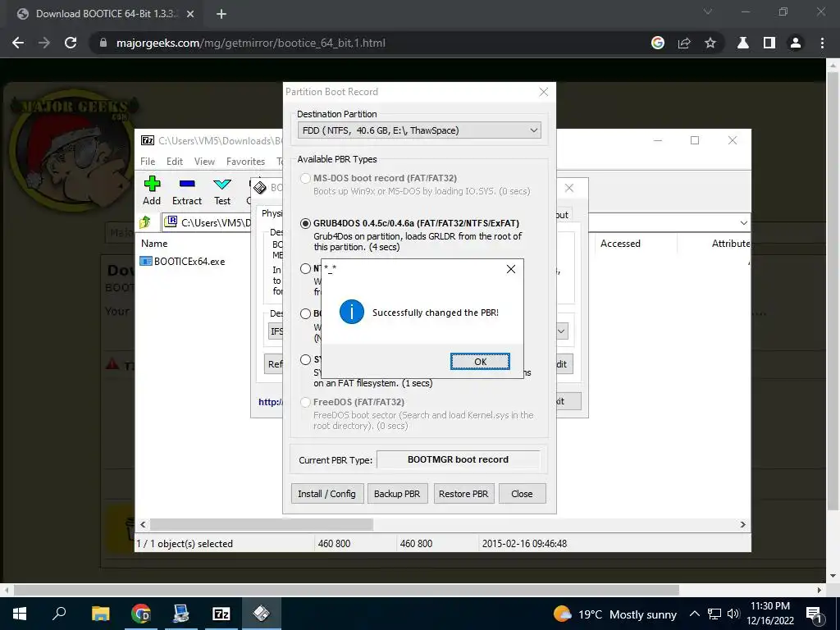Bookmark page with star icon
Screen dimensions: 840x630
[x=710, y=43]
